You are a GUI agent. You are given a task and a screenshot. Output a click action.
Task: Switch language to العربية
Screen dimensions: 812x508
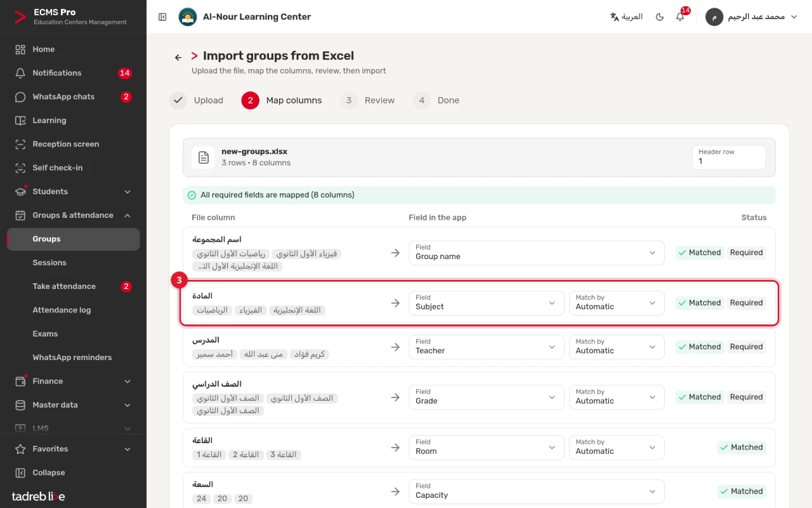[626, 17]
